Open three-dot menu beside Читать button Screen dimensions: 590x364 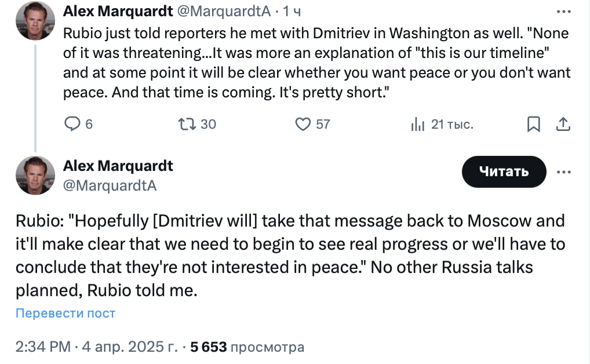563,172
